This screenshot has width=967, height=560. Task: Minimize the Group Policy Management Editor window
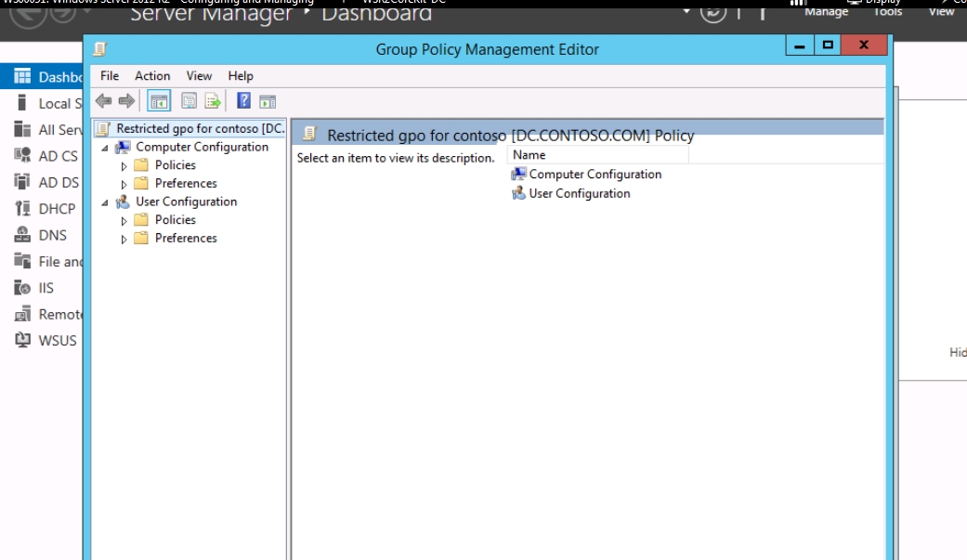[800, 45]
